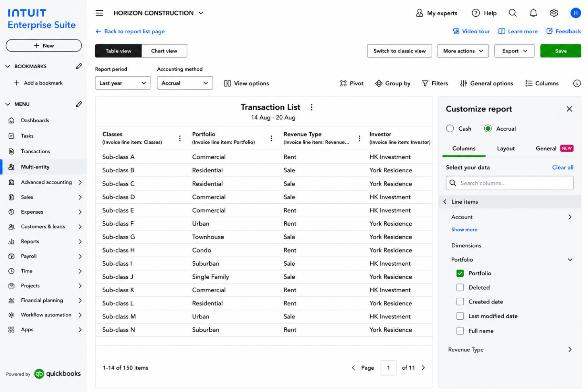Collapse the Bookmarks section
The height and width of the screenshot is (392, 588).
click(8, 66)
